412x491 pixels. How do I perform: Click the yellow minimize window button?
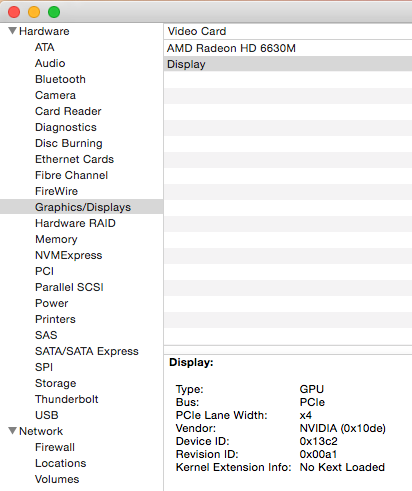[34, 12]
